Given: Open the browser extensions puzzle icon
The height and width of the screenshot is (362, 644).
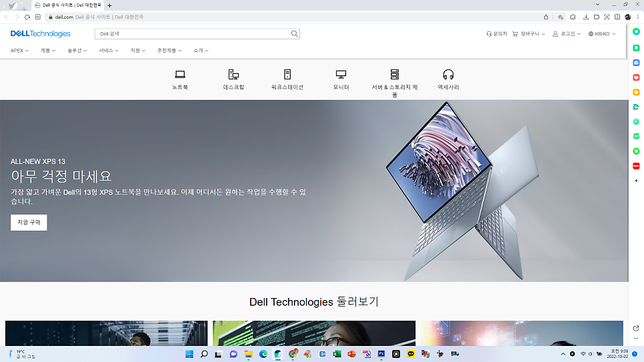Looking at the screenshot, I should pos(573,17).
